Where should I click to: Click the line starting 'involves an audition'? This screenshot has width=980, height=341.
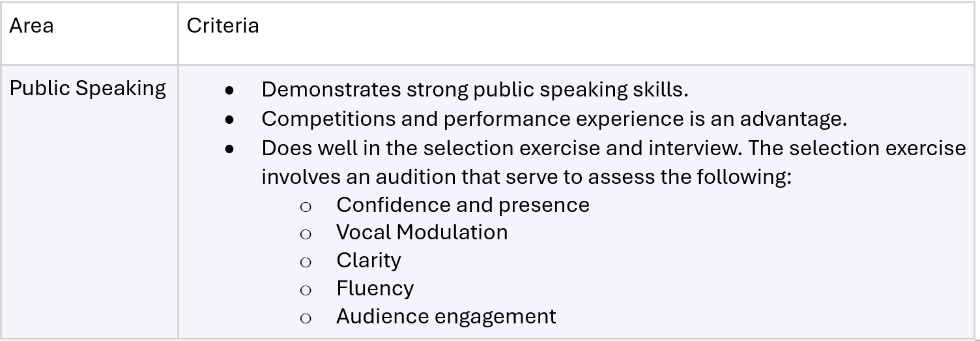[x=526, y=176]
